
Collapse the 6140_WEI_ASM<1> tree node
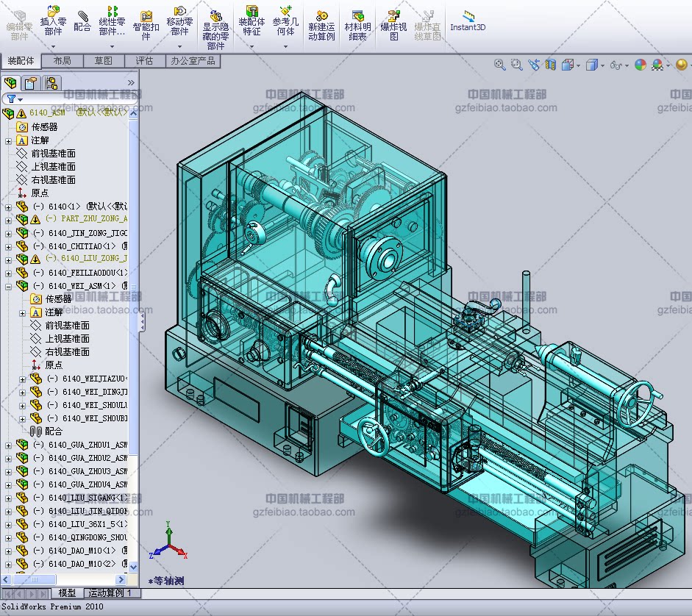[x=8, y=286]
